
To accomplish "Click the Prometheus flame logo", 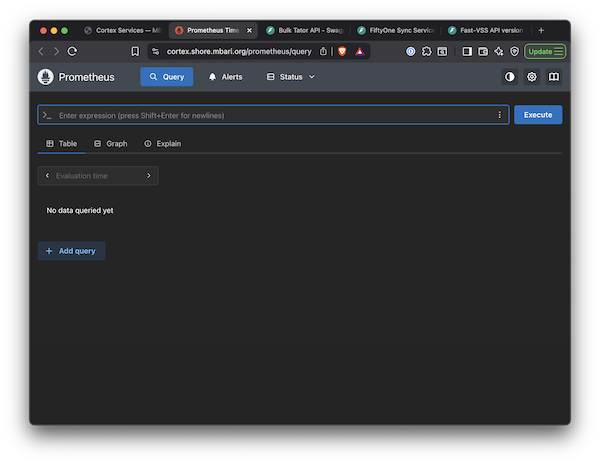I will [x=46, y=77].
